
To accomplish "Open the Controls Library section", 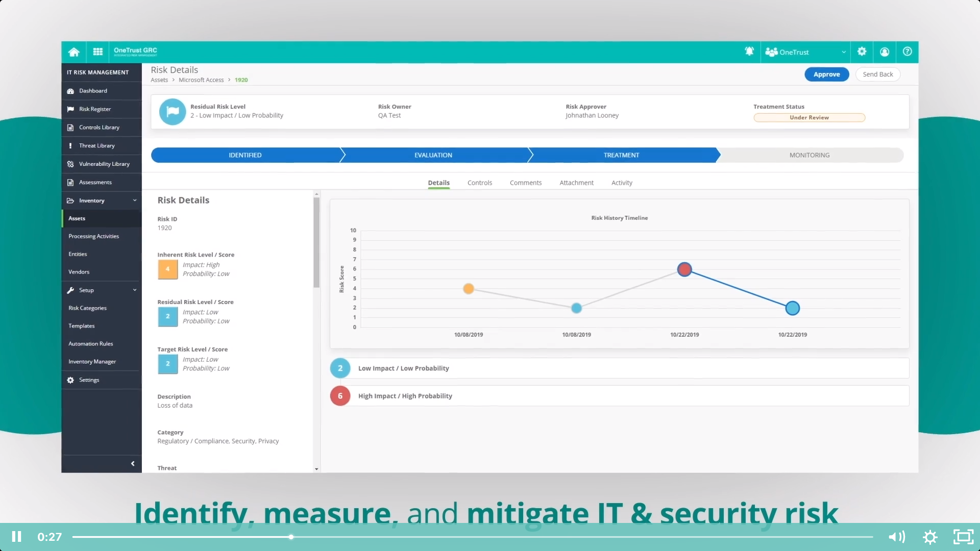I will click(99, 127).
